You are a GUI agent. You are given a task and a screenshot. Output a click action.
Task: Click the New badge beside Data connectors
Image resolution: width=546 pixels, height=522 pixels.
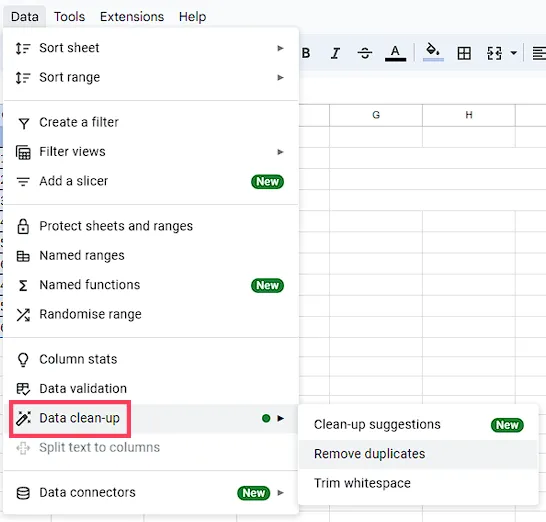click(x=254, y=493)
